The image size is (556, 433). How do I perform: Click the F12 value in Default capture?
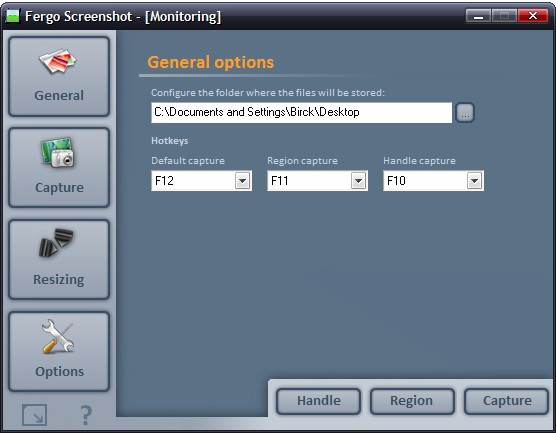point(165,181)
